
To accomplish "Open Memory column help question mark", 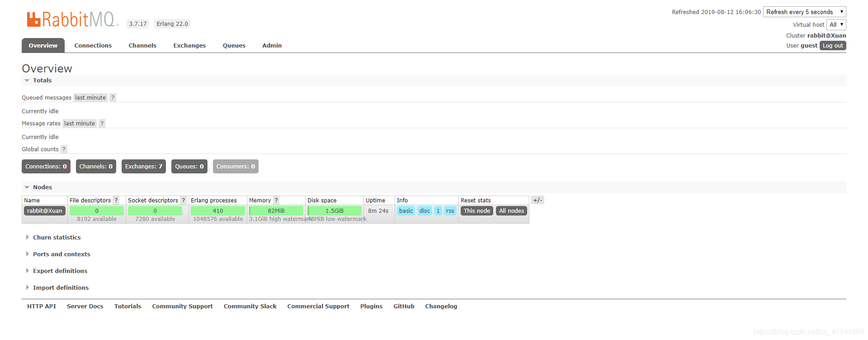I will [276, 200].
